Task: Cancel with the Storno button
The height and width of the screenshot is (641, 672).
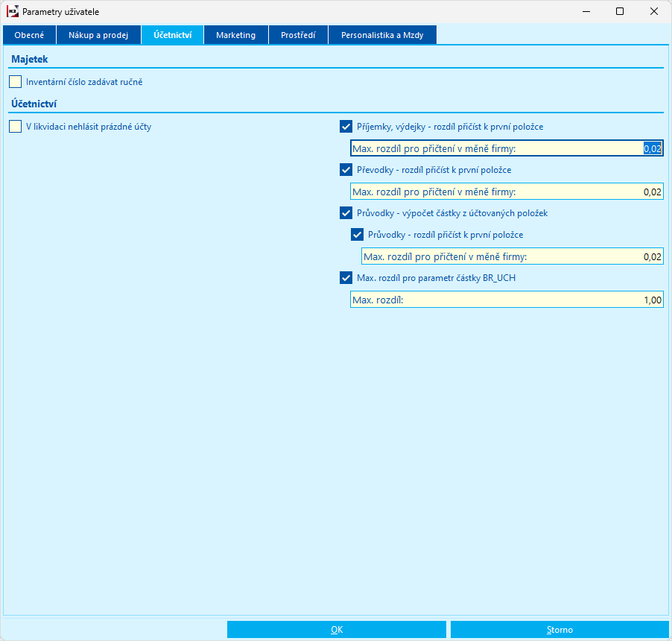Action: click(560, 629)
